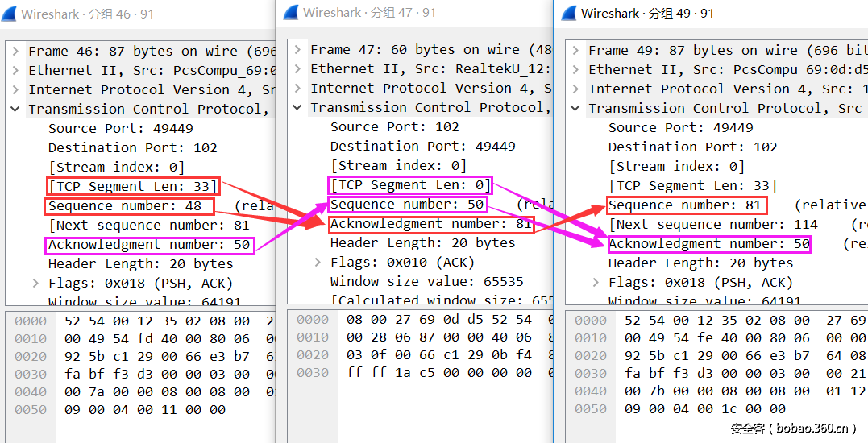The height and width of the screenshot is (443, 868).
Task: Select Stream index: 0 in packet 46 window
Action: pyautogui.click(x=116, y=168)
